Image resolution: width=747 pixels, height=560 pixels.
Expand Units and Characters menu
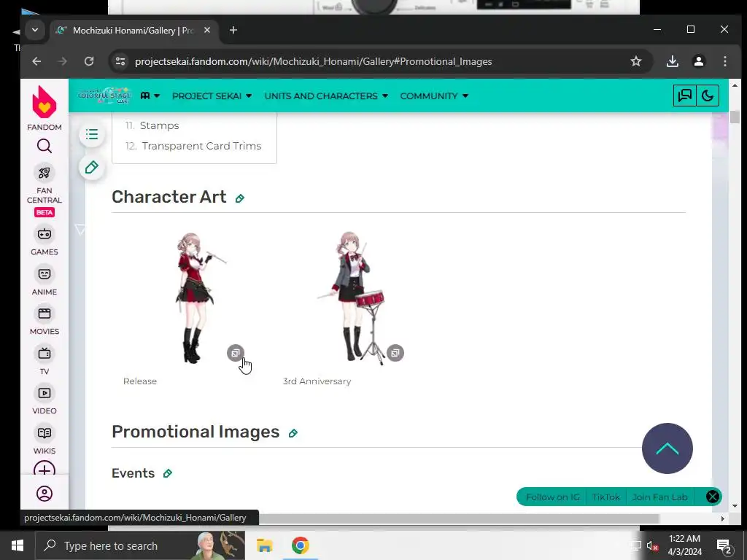[x=326, y=96]
